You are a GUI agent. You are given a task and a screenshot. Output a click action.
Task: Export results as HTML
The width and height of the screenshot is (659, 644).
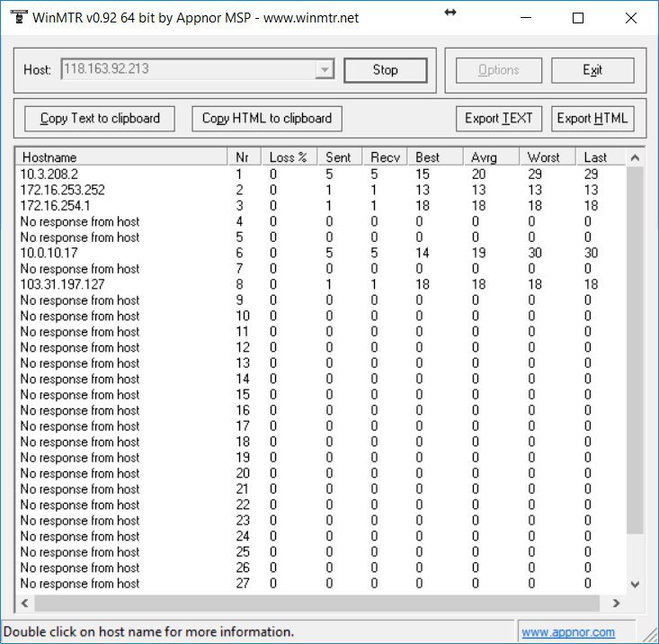tap(592, 119)
